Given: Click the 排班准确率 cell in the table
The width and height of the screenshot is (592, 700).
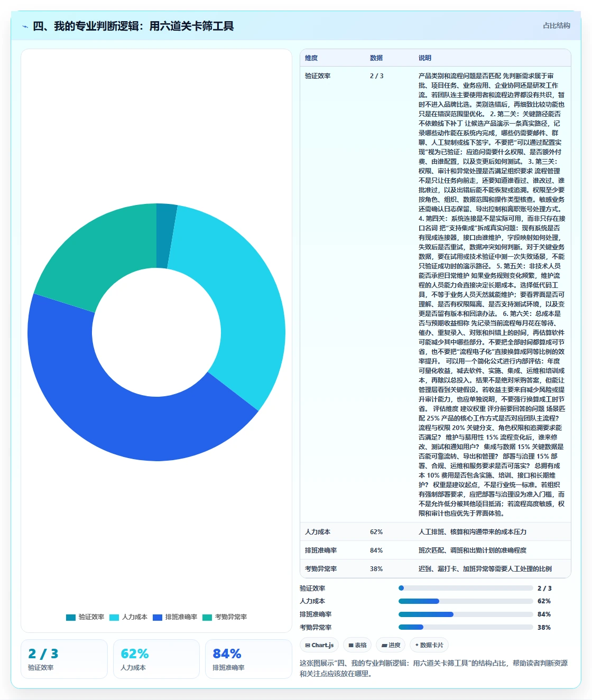Looking at the screenshot, I should (321, 550).
